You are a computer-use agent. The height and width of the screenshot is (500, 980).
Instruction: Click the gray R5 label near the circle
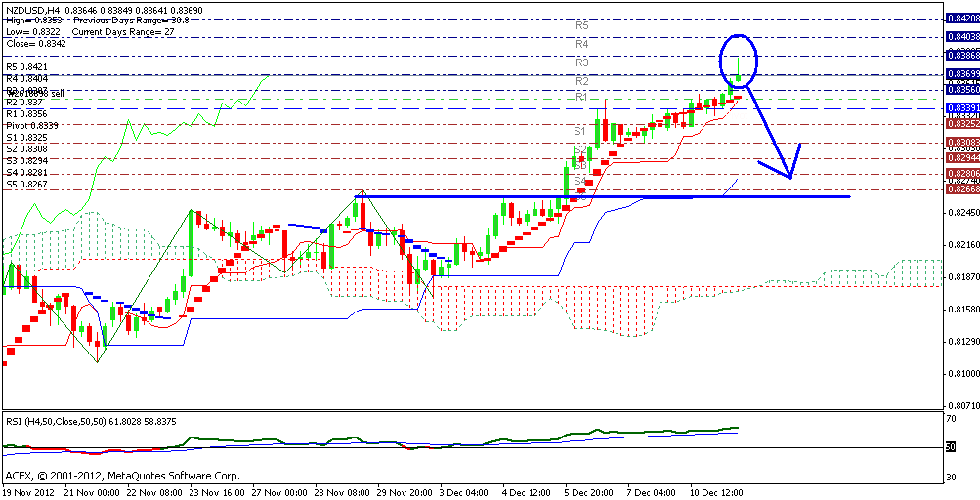pos(581,24)
